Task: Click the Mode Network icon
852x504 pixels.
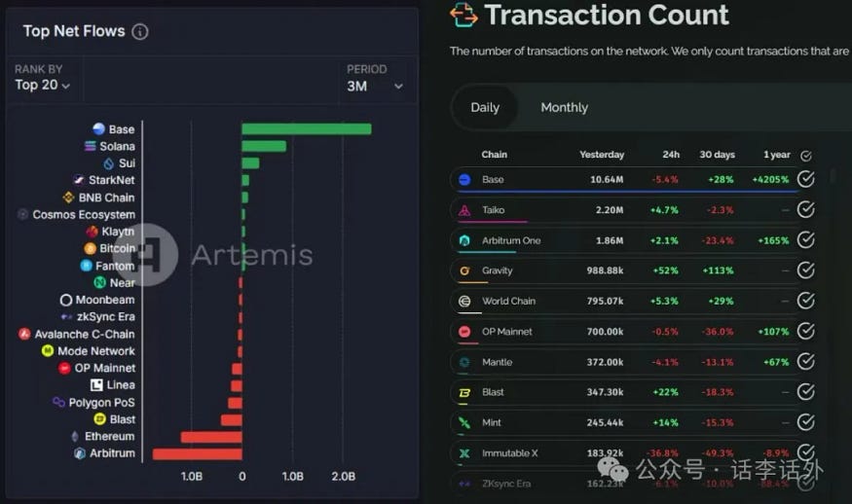Action: [x=48, y=351]
